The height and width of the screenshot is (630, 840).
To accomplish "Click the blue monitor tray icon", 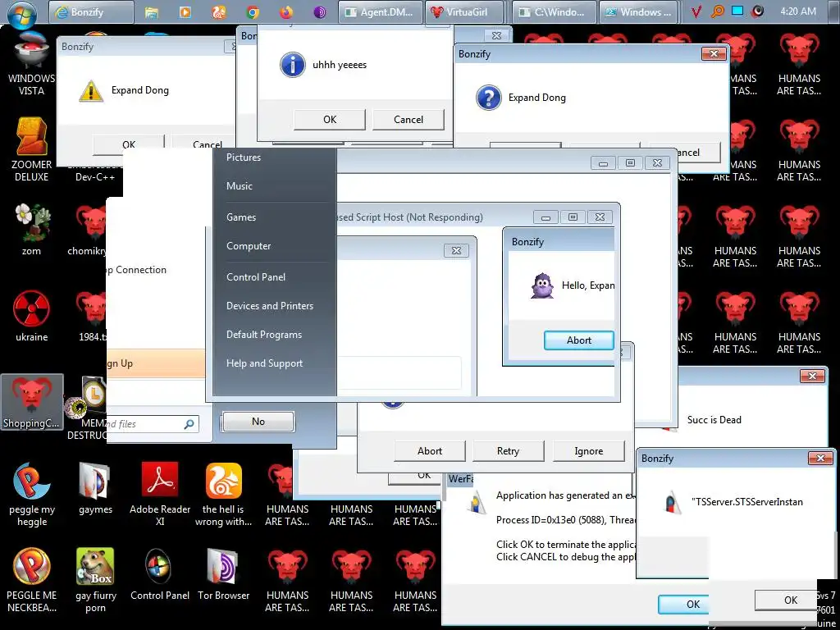I will point(737,11).
